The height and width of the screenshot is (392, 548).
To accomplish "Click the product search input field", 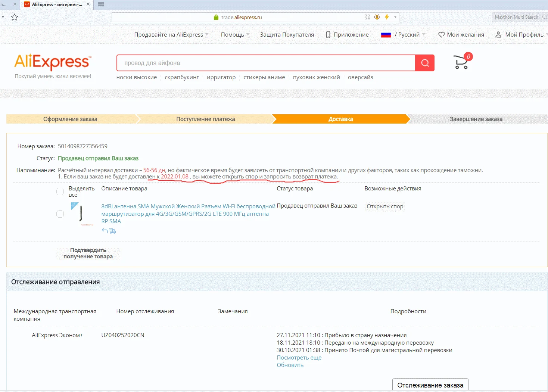I will (x=266, y=63).
